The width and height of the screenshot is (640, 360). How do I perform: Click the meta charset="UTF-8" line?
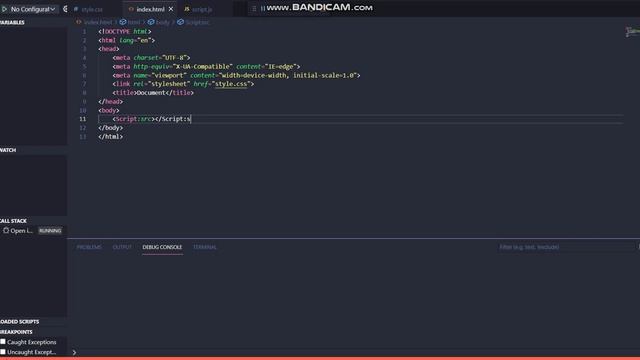[x=151, y=58]
